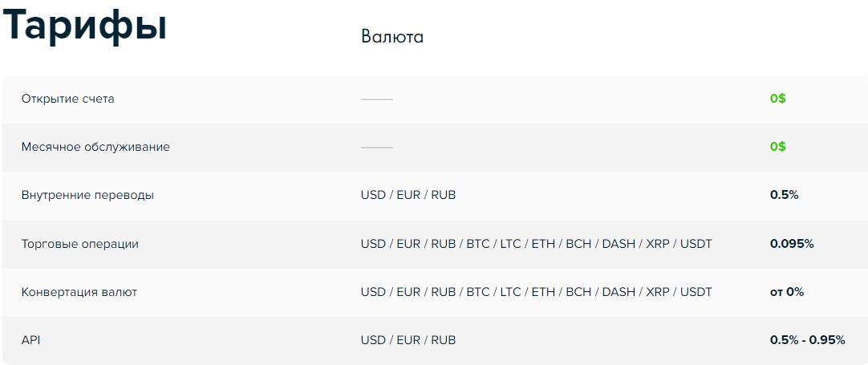
Task: Click the dash placeholder in Месячное обслуживание row
Action: 377,148
